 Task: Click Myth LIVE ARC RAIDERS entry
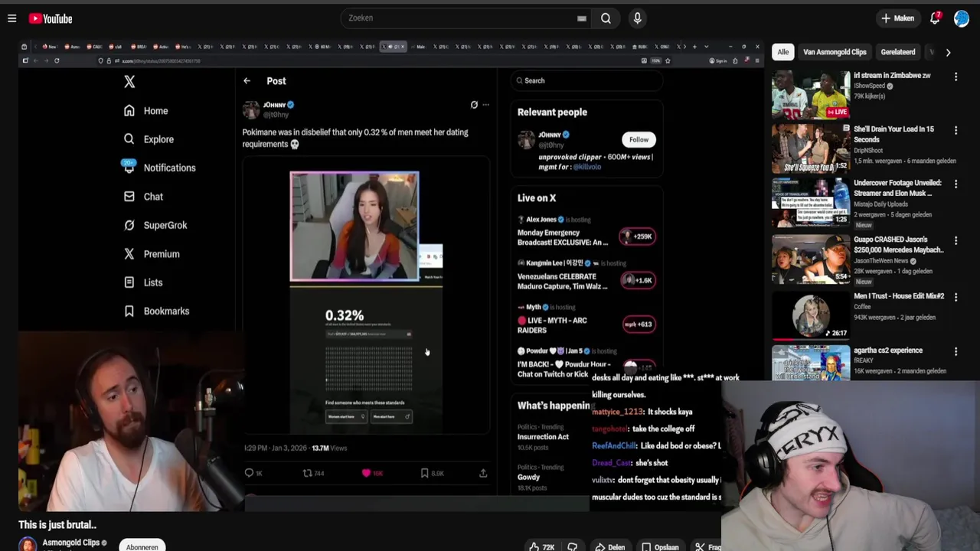[586, 318]
